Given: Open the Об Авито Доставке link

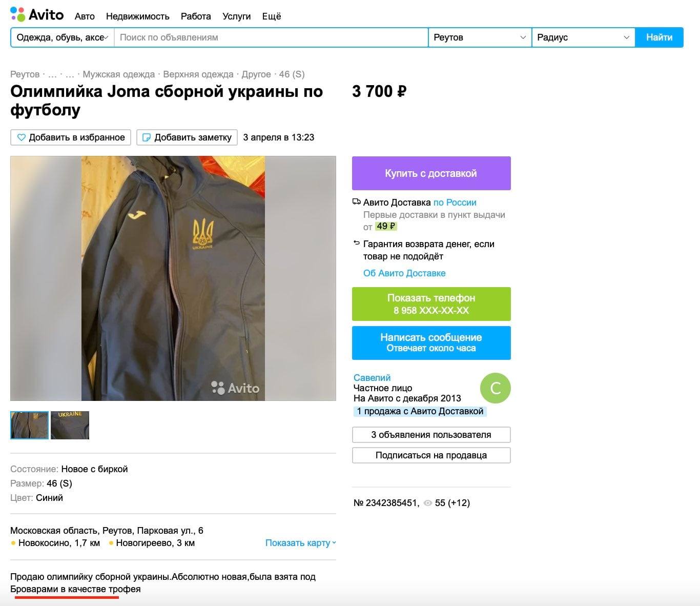Looking at the screenshot, I should point(404,273).
